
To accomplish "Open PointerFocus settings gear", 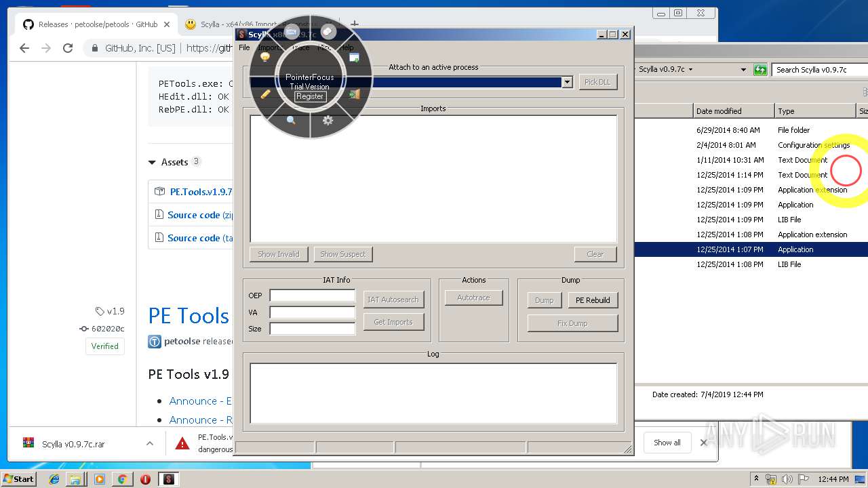I will pos(328,120).
